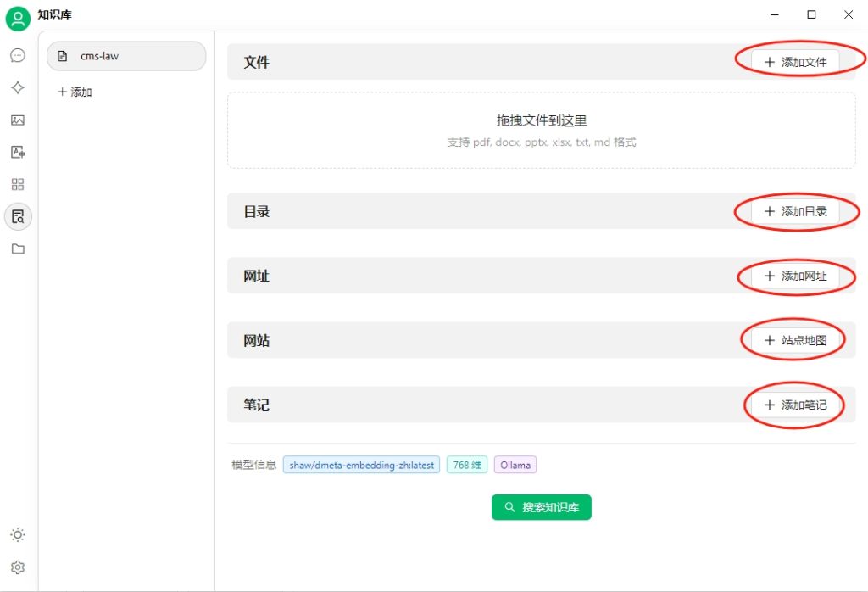
Task: Open the files folder sidebar icon
Action: pyautogui.click(x=18, y=249)
